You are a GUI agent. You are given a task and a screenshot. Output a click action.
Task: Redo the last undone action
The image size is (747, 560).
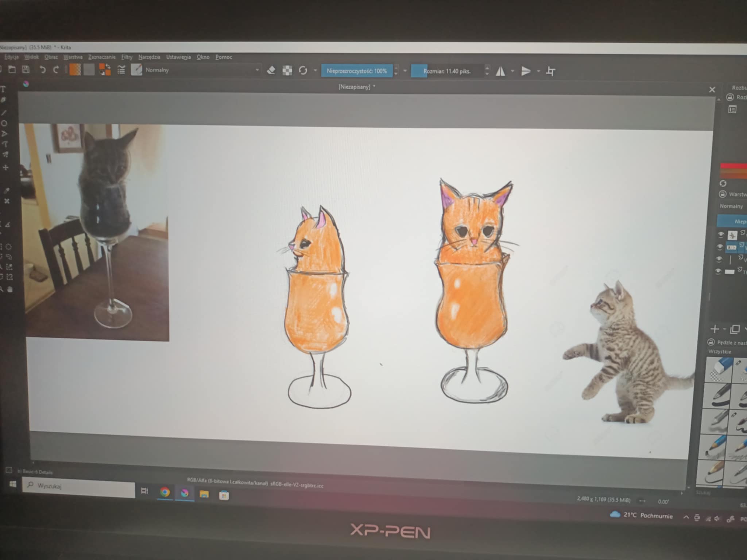(x=56, y=70)
